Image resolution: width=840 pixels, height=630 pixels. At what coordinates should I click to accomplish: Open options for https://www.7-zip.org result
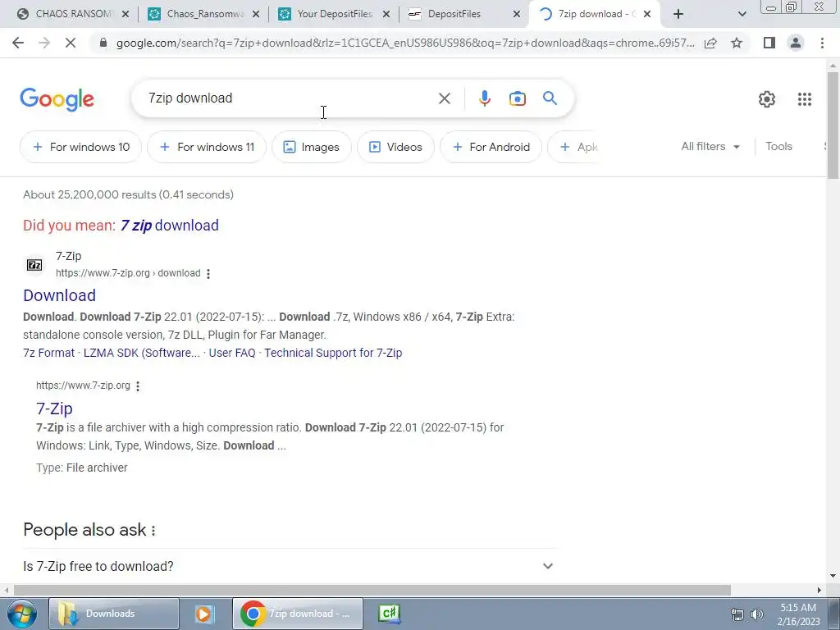pyautogui.click(x=138, y=386)
